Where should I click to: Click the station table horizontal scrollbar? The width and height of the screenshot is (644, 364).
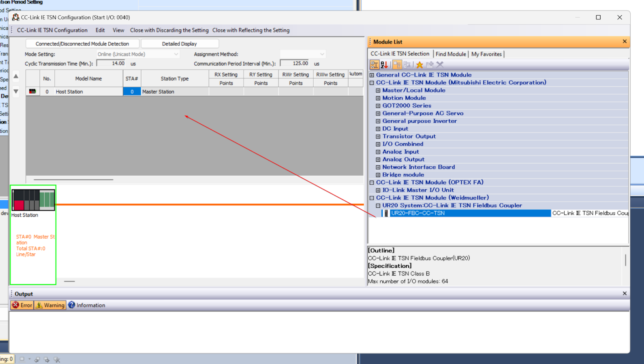(x=73, y=179)
